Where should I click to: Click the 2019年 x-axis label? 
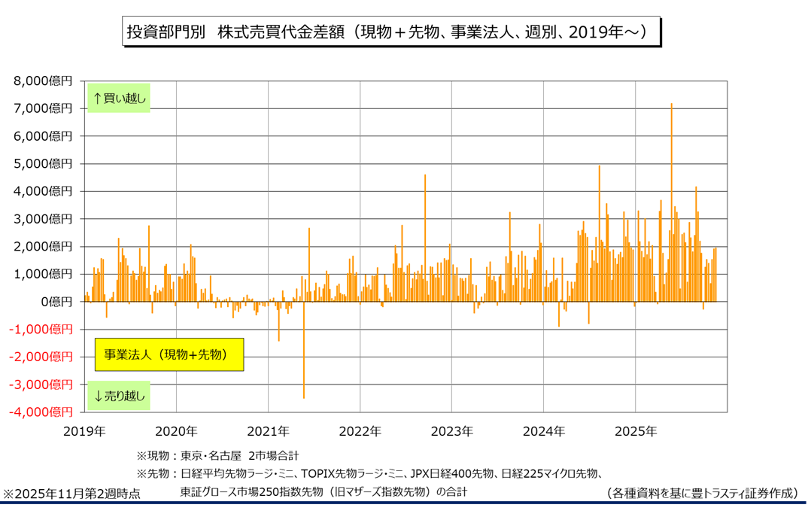click(84, 431)
